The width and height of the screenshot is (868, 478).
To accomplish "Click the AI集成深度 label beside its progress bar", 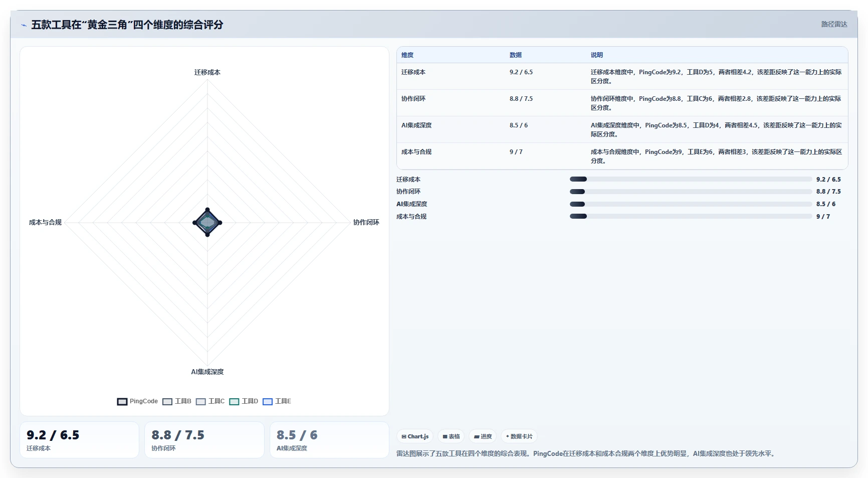I will (x=412, y=204).
